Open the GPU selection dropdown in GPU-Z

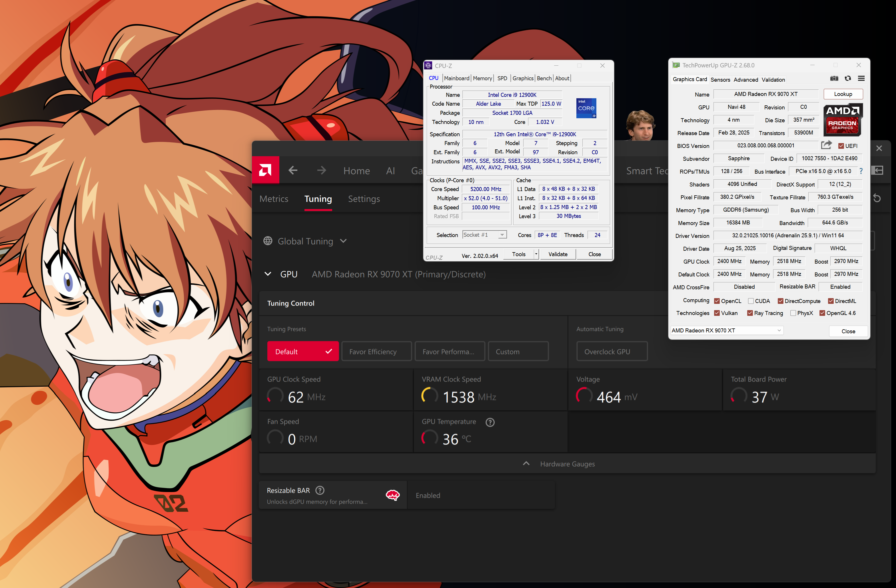click(x=727, y=330)
